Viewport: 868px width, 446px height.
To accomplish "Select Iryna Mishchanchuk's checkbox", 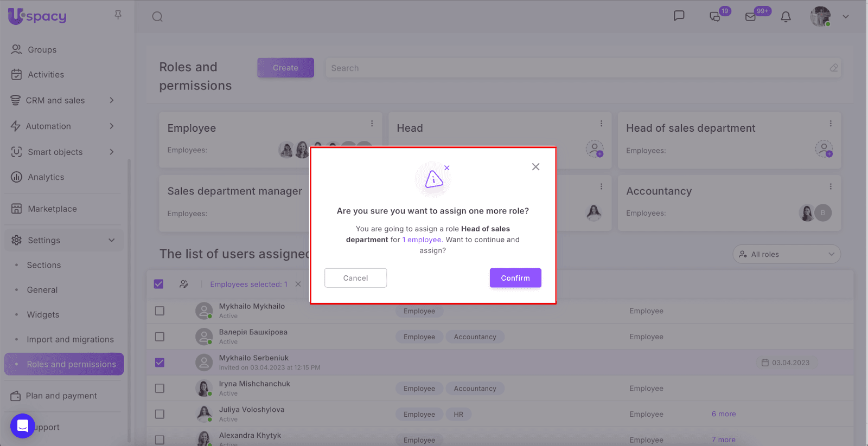I will coord(159,389).
